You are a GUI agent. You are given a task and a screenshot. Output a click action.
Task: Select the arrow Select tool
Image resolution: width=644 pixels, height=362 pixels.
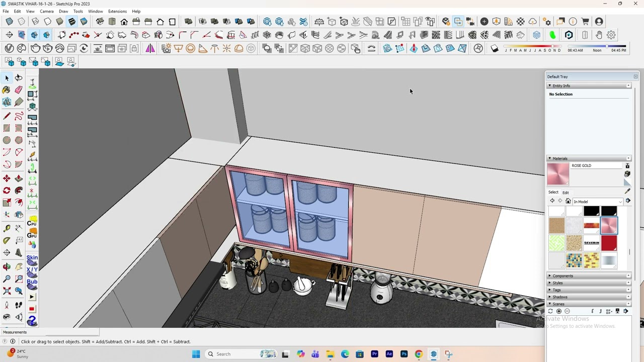[7, 78]
